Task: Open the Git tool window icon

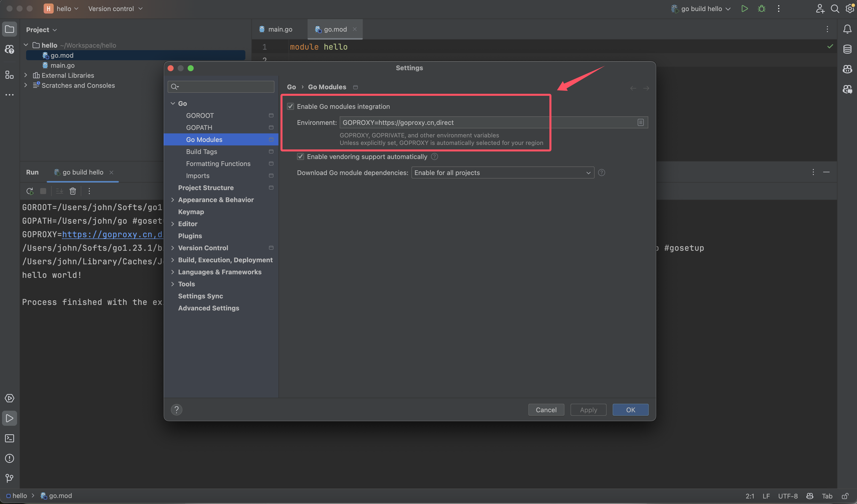Action: pos(10,478)
